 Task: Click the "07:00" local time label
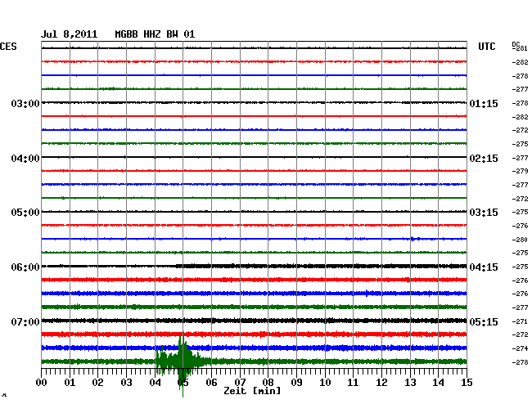click(25, 321)
